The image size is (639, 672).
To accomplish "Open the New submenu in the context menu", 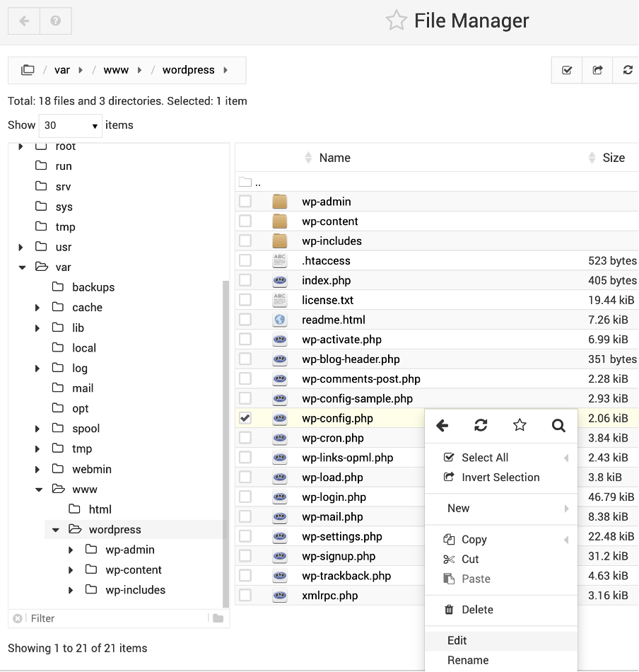I will [x=500, y=509].
